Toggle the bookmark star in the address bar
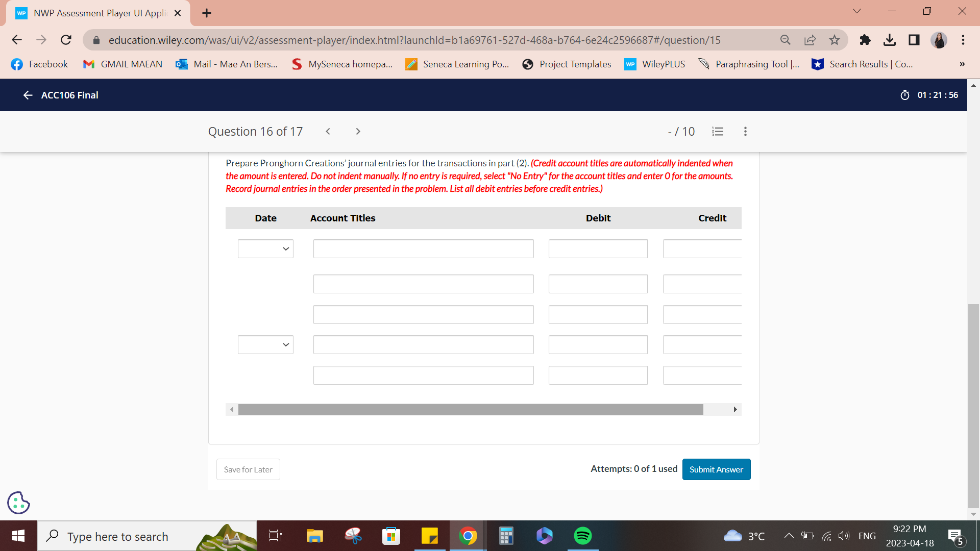This screenshot has height=551, width=980. pyautogui.click(x=835, y=40)
